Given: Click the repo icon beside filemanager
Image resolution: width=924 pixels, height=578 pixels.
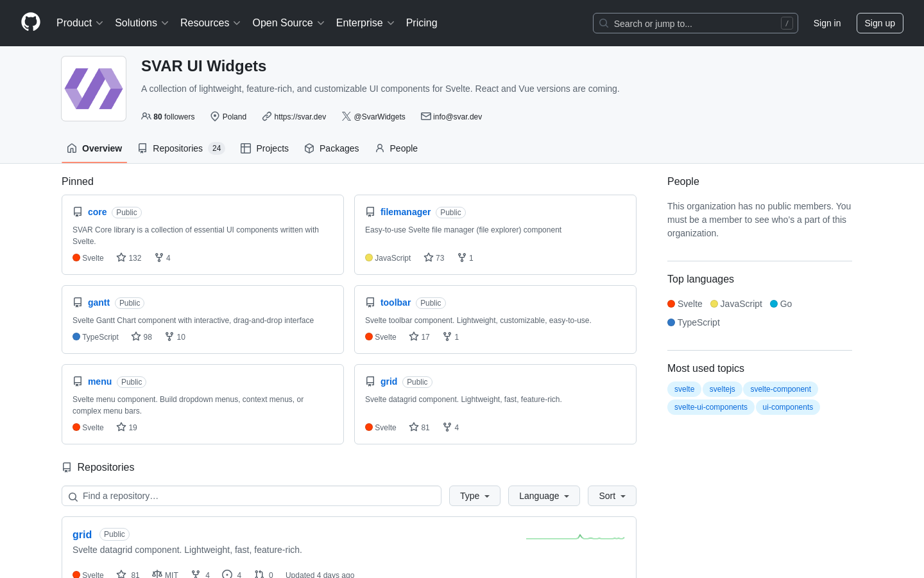Looking at the screenshot, I should tap(370, 212).
